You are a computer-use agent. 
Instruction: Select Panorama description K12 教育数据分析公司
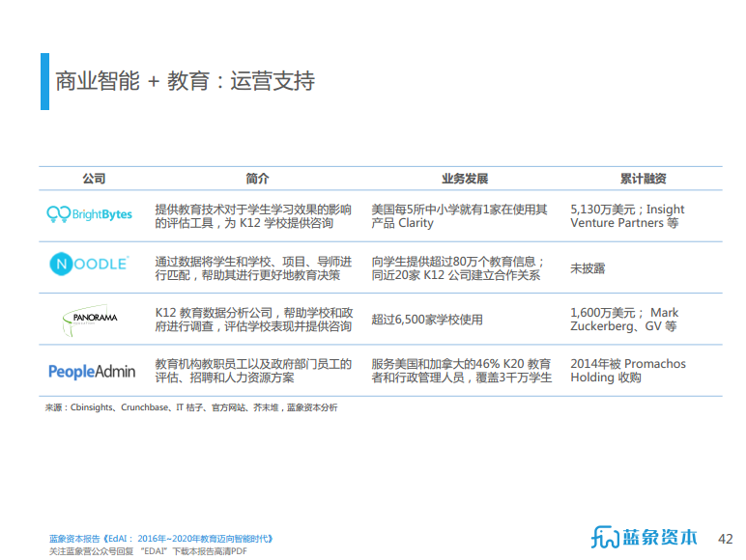click(254, 320)
